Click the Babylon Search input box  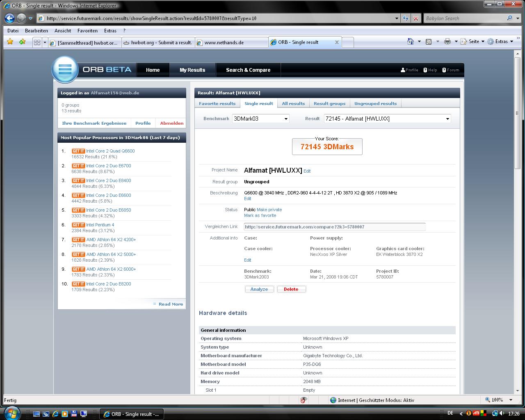click(x=465, y=18)
